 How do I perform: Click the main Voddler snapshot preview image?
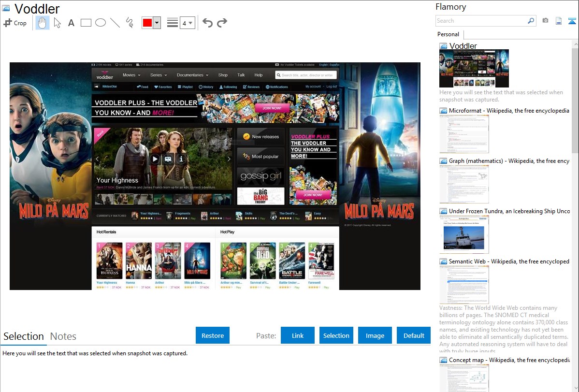click(x=215, y=176)
